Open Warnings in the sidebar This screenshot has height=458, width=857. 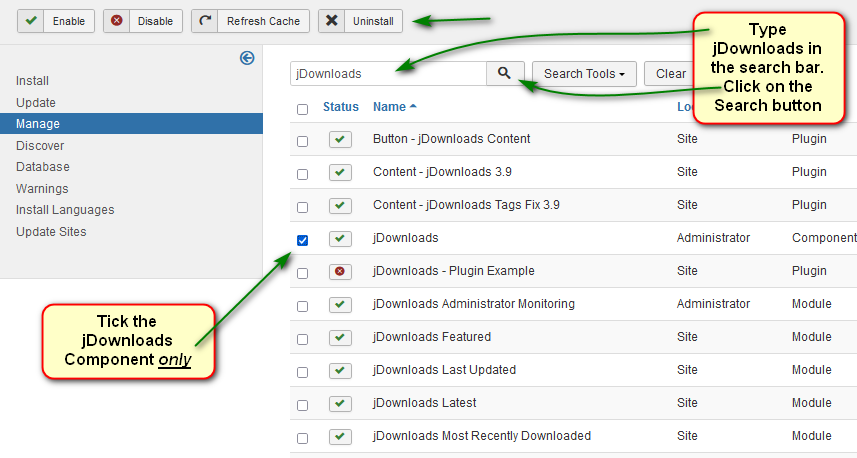tap(42, 189)
